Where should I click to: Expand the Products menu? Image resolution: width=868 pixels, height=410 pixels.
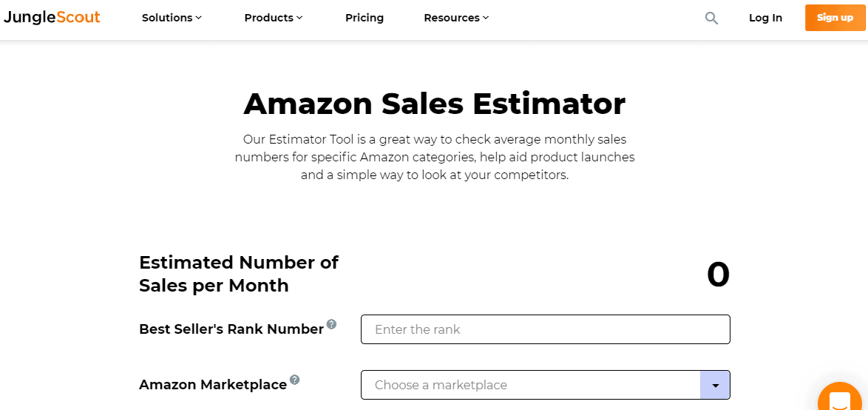(274, 18)
